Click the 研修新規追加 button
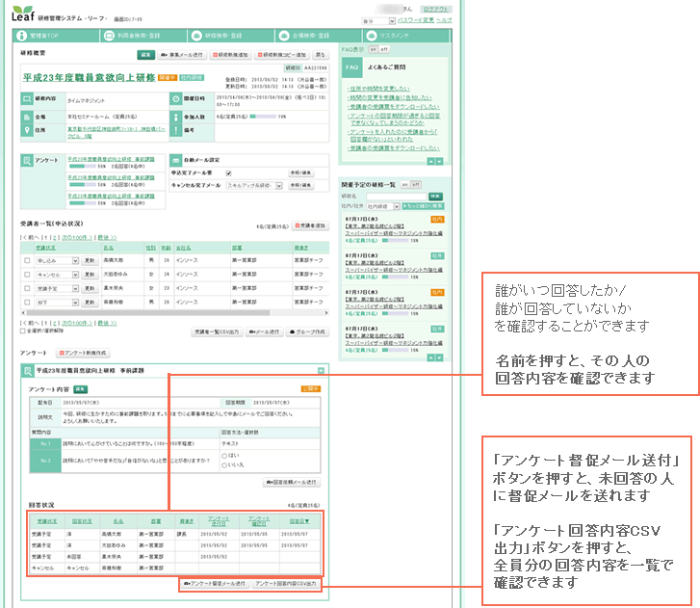 (230, 55)
